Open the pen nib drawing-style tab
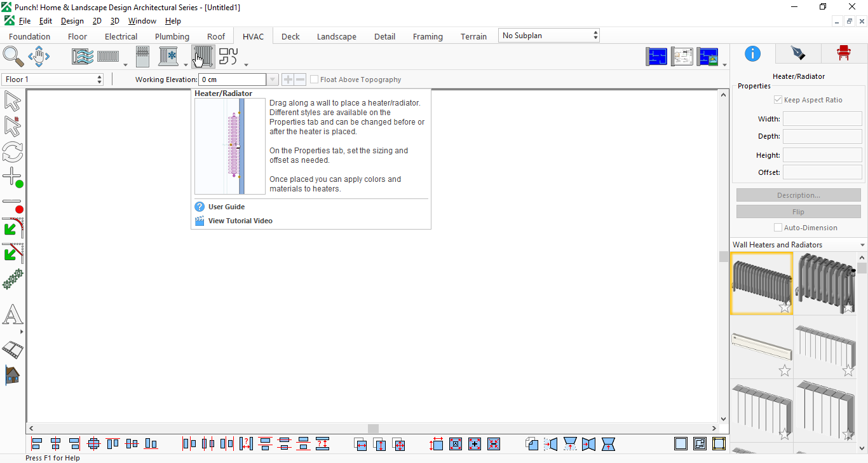Image resolution: width=868 pixels, height=463 pixels. pos(797,53)
